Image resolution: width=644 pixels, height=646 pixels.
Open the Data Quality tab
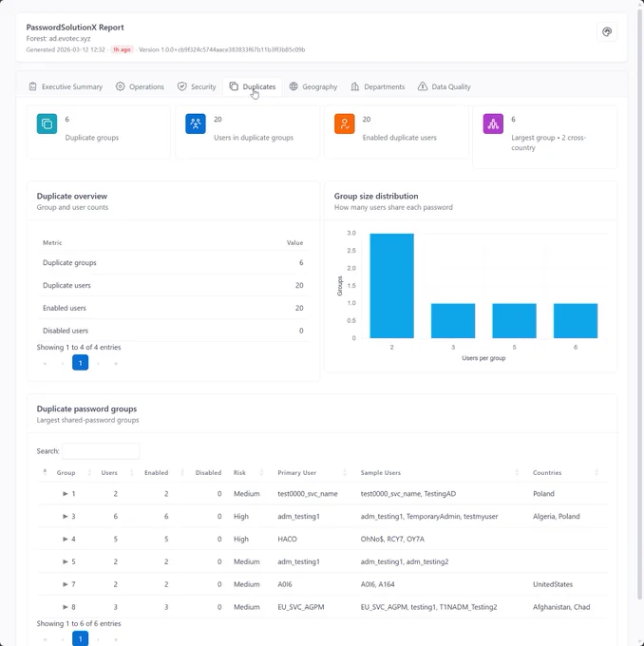pyautogui.click(x=445, y=86)
